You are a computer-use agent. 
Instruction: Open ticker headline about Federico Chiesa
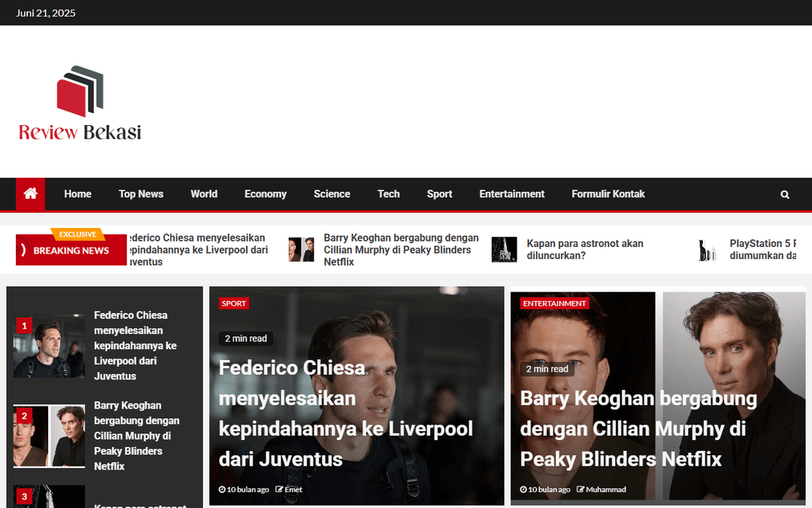pyautogui.click(x=198, y=250)
